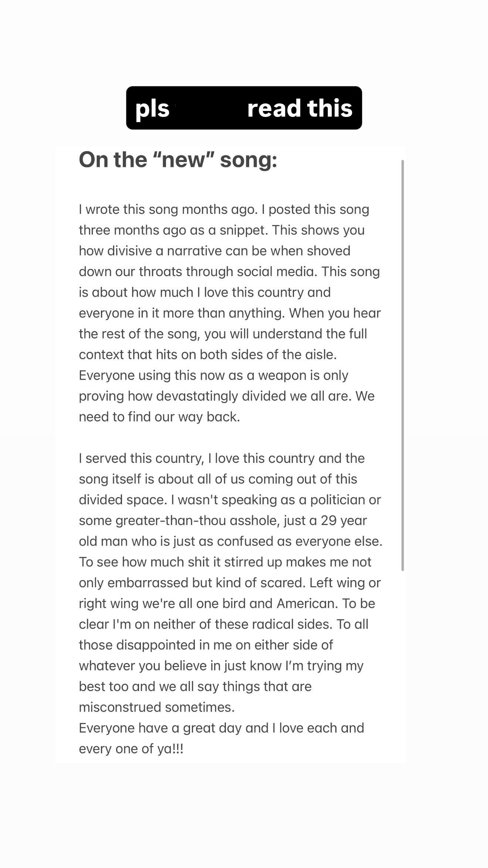Click the line "need to find our way back."
The width and height of the screenshot is (488, 868).
pos(159,417)
